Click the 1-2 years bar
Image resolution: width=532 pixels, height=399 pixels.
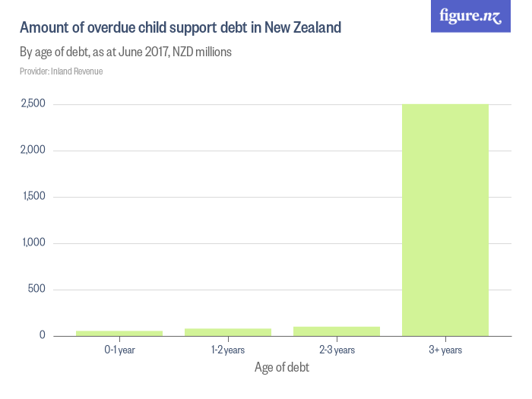pyautogui.click(x=228, y=331)
